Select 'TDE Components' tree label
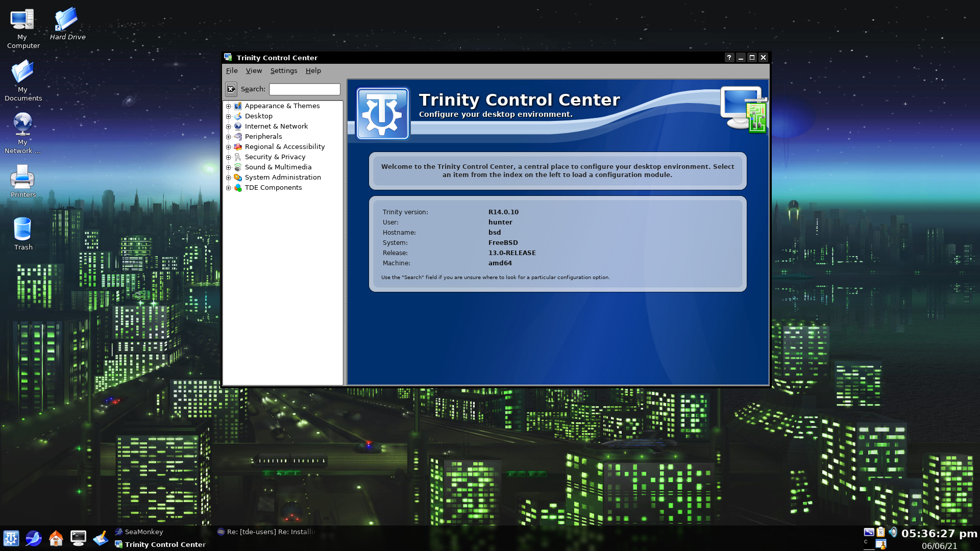Image resolution: width=980 pixels, height=551 pixels. pos(273,188)
